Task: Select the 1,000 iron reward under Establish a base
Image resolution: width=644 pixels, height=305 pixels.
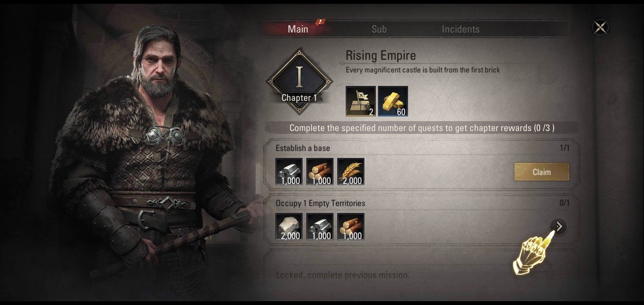Action: [x=289, y=172]
